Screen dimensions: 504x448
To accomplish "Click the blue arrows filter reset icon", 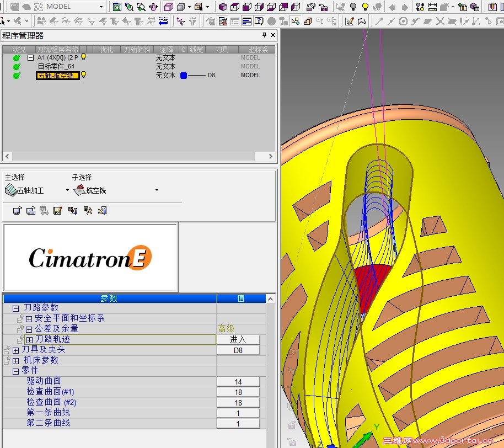I will [x=163, y=21].
